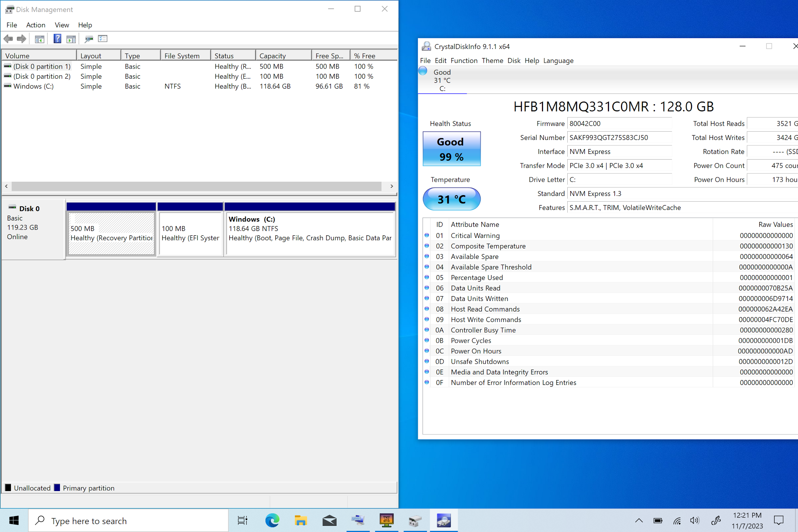Image resolution: width=798 pixels, height=532 pixels.
Task: Click the Primary partition blue legend swatch
Action: [57, 487]
